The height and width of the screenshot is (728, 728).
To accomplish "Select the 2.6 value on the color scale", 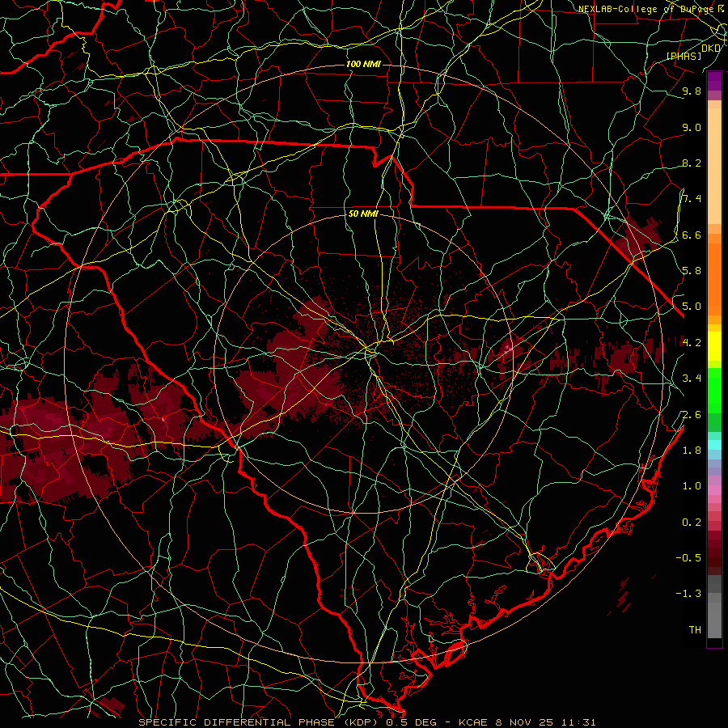I will pos(692,415).
